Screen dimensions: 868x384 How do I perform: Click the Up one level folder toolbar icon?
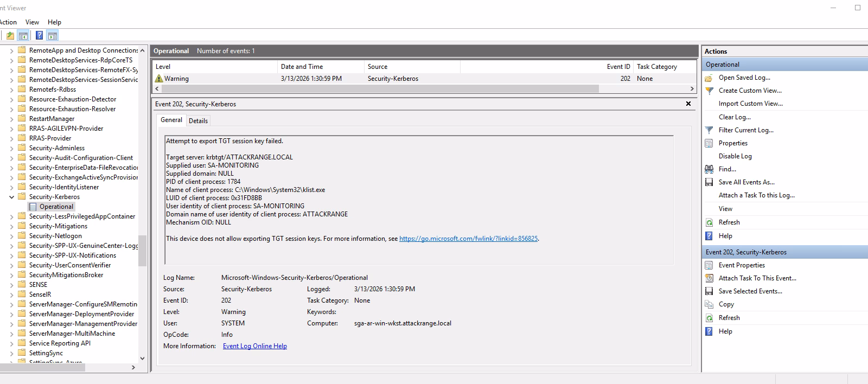click(10, 36)
